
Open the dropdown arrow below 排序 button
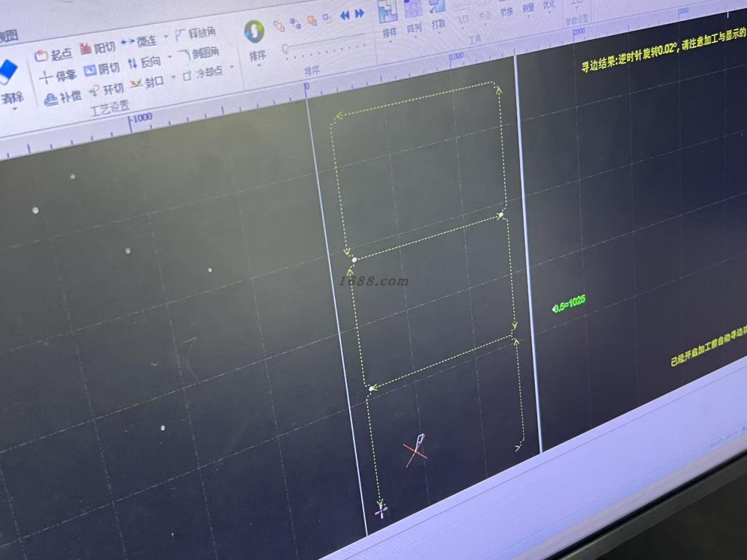pos(259,65)
